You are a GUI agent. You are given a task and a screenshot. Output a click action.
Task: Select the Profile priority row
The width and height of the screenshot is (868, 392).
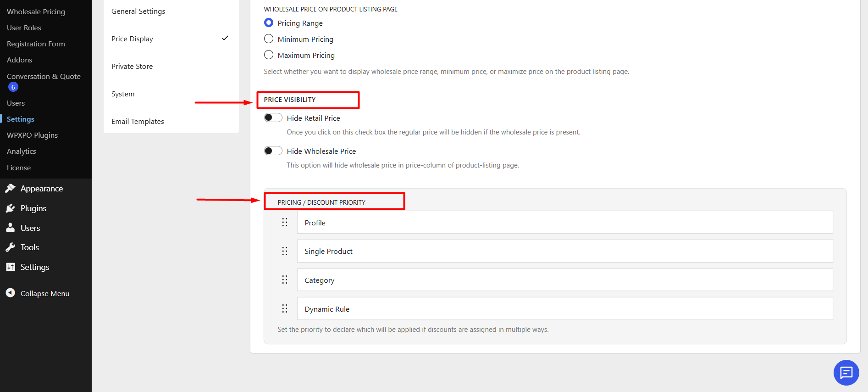565,222
